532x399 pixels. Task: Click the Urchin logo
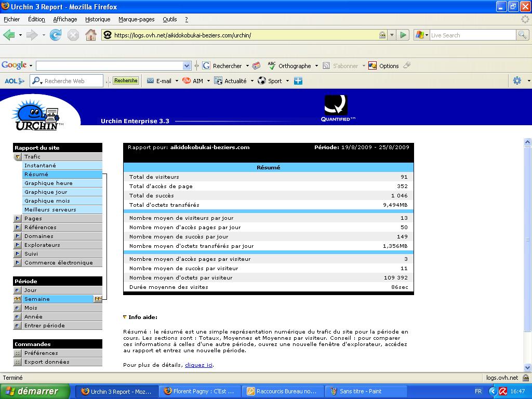(x=37, y=115)
